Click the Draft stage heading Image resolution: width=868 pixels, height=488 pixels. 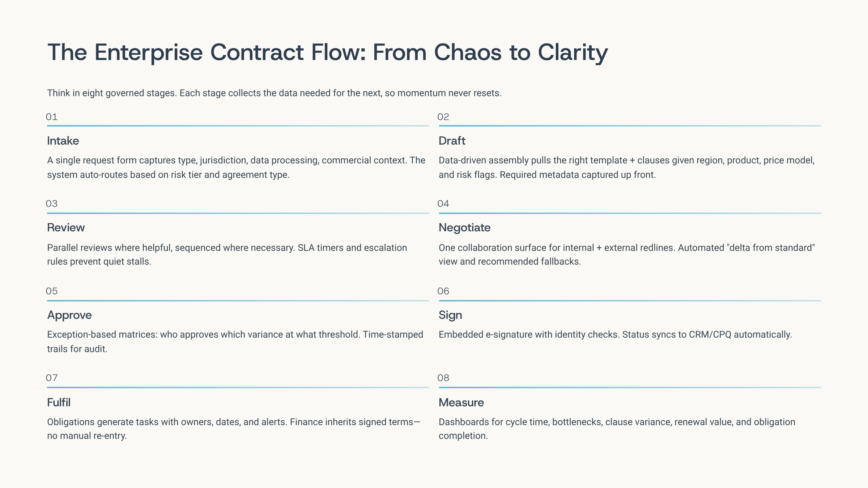tap(452, 141)
